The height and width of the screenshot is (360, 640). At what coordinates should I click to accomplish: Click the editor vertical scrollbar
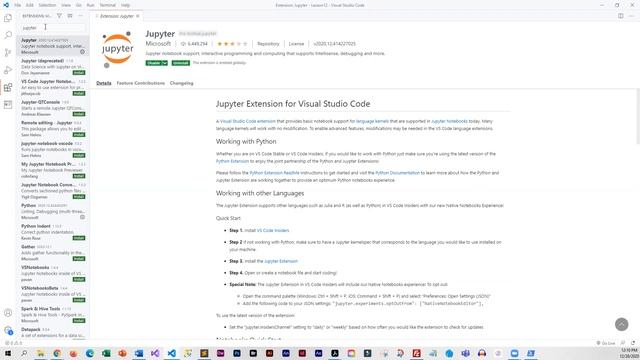638,117
